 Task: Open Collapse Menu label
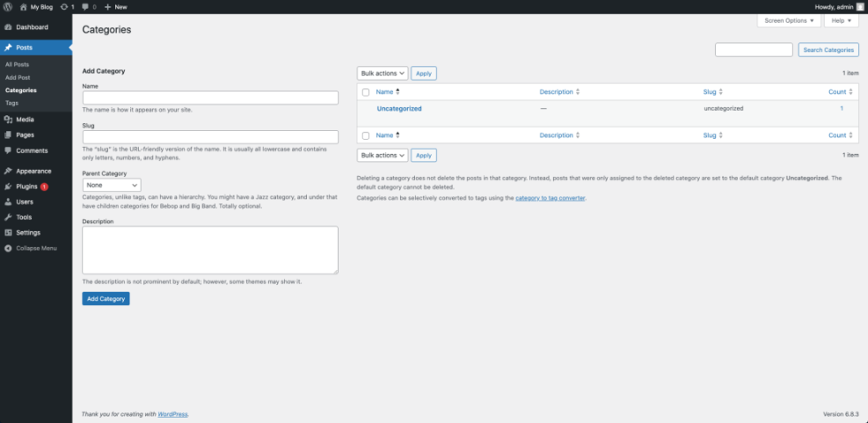click(x=37, y=248)
